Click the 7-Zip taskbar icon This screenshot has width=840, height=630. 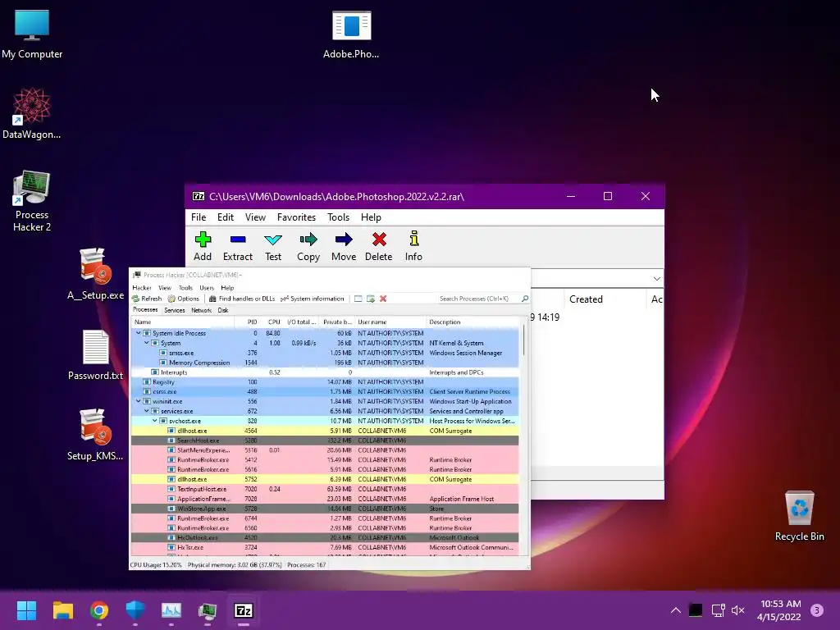(244, 610)
